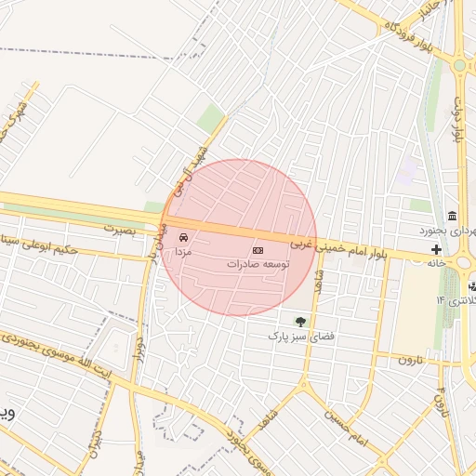Click the بلوار امام خمینی غربی road label
The image size is (476, 476).
pos(338,250)
